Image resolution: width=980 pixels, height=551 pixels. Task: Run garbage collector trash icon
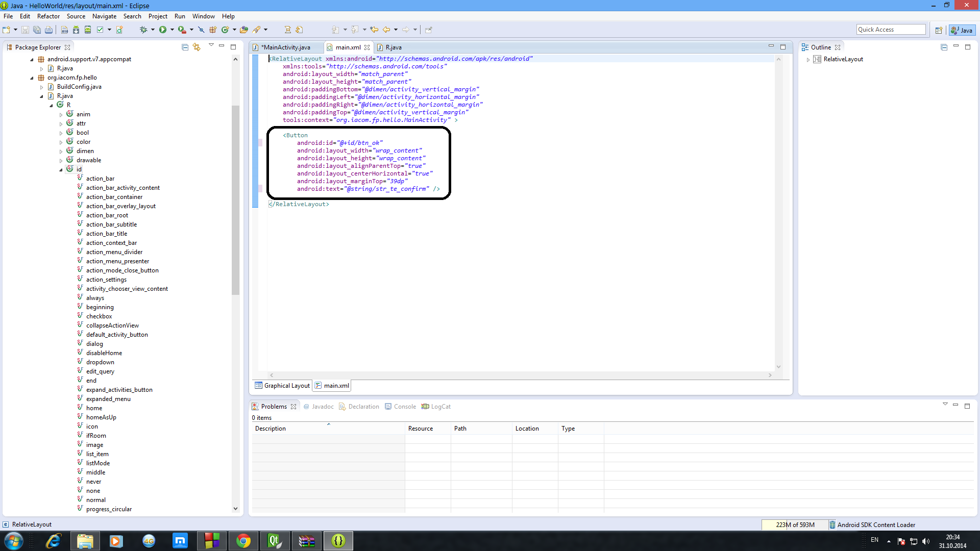point(832,524)
